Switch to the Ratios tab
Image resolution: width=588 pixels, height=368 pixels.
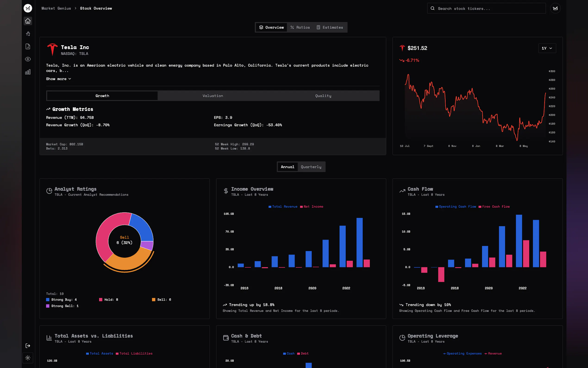300,27
